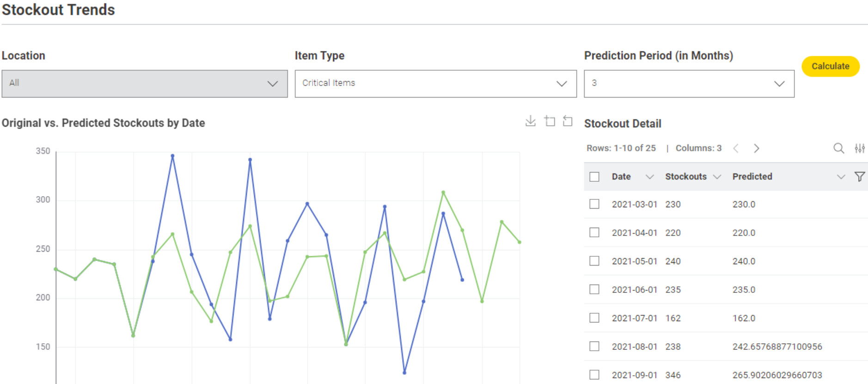
Task: Open search in Stockout Detail table
Action: click(x=838, y=148)
